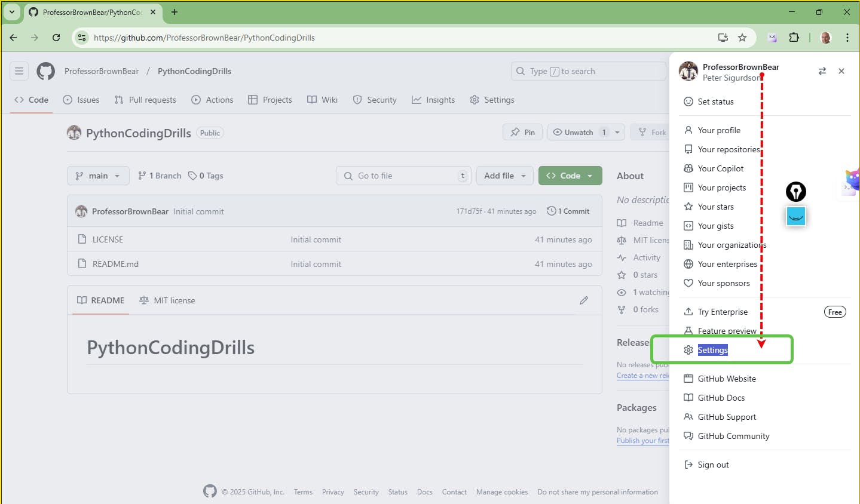860x504 pixels.
Task: Switch to the Wiki tab
Action: 323,100
